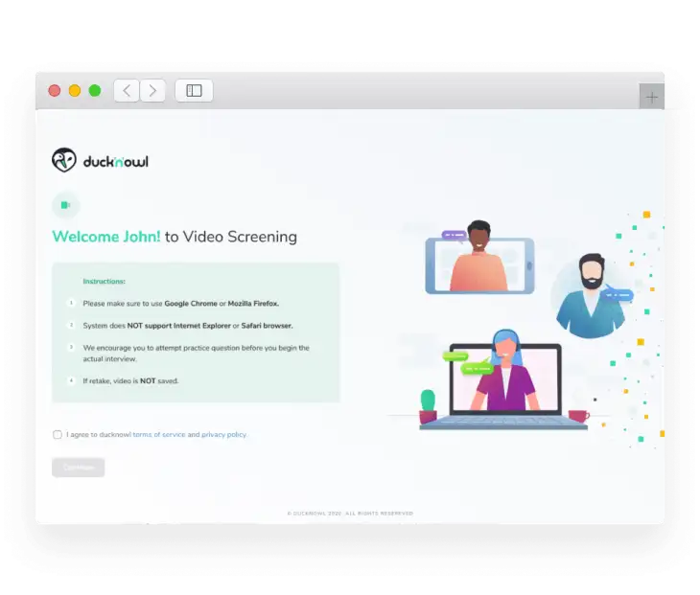Click the red coffee cup beside laptop
Screen dimensions: 700x595
point(578,416)
